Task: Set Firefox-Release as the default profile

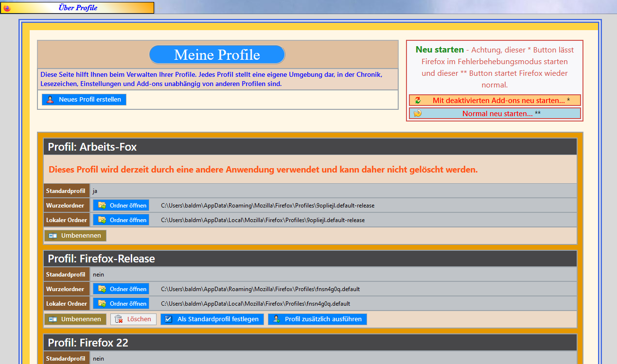Action: 212,319
